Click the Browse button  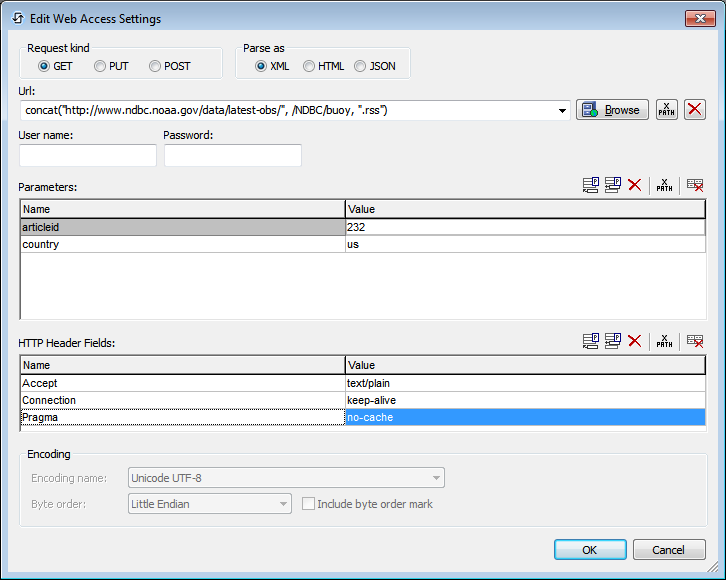pyautogui.click(x=612, y=110)
